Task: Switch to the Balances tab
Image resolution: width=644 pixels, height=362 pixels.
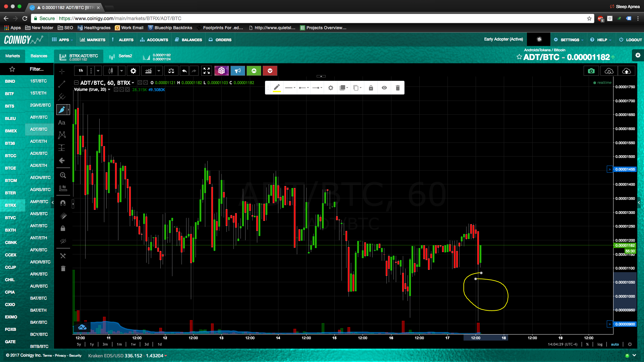Action: 39,56
